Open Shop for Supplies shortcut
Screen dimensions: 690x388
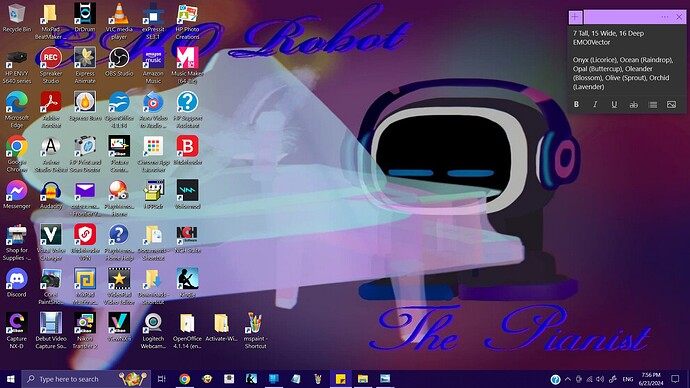17,242
